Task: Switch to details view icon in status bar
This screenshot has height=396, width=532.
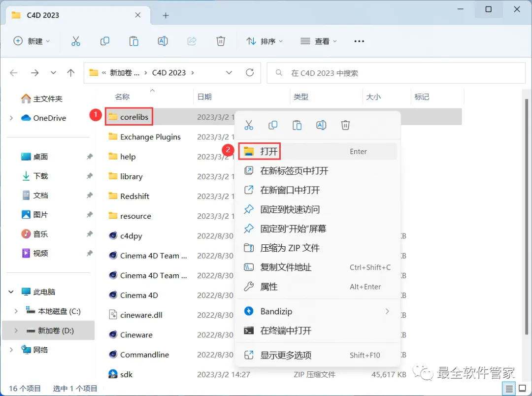Action: pos(509,389)
